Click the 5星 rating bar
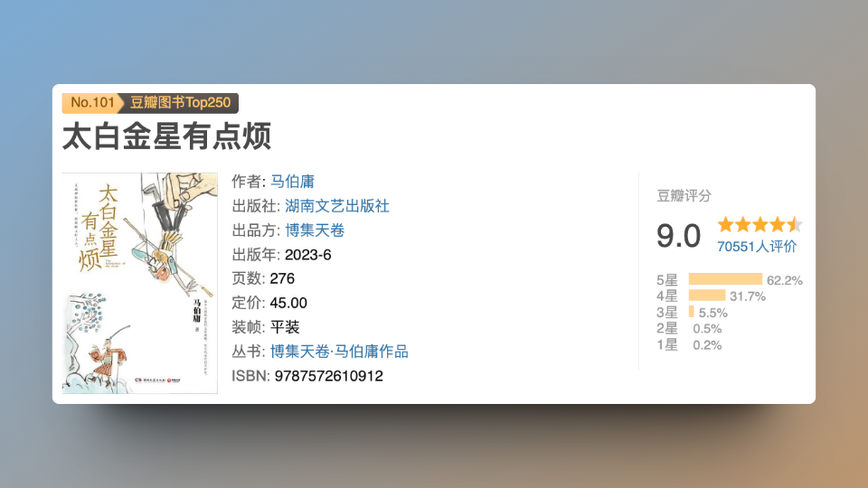Image resolution: width=868 pixels, height=488 pixels. click(x=725, y=279)
